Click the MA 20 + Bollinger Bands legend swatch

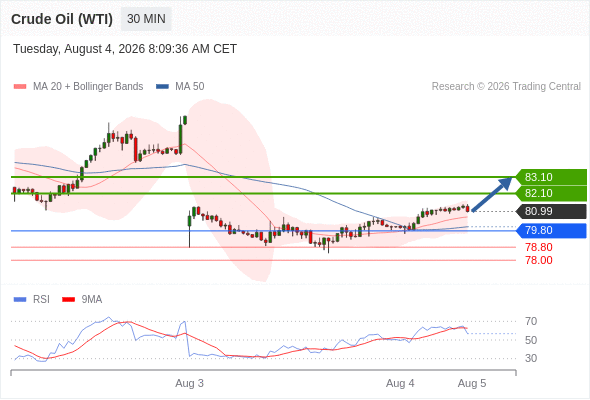point(20,87)
